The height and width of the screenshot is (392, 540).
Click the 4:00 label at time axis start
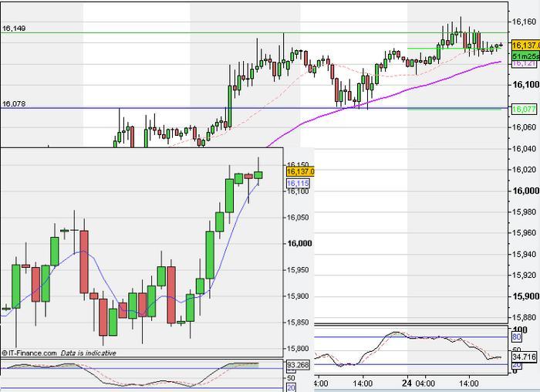tap(322, 384)
